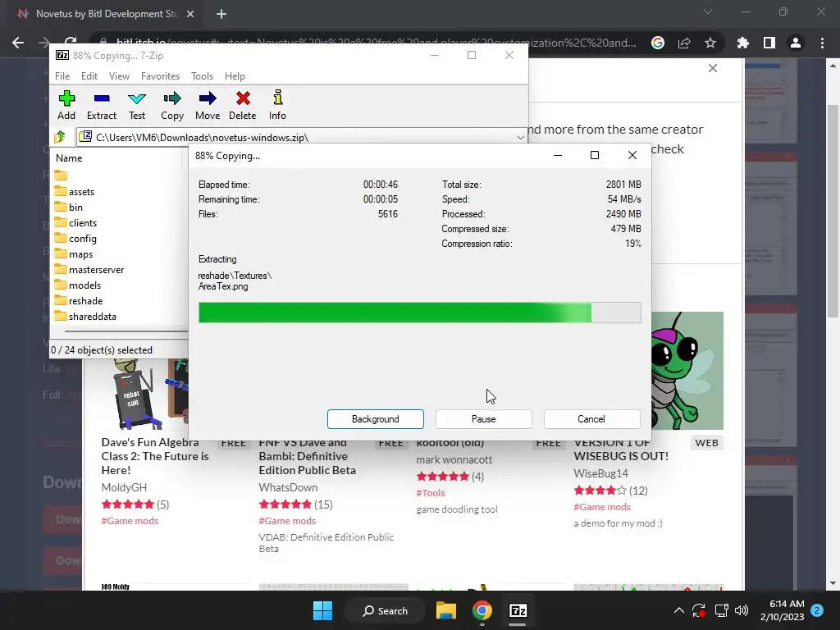Screen dimensions: 840x630
Task: Click the Chrome taskbar icon
Action: point(482,610)
